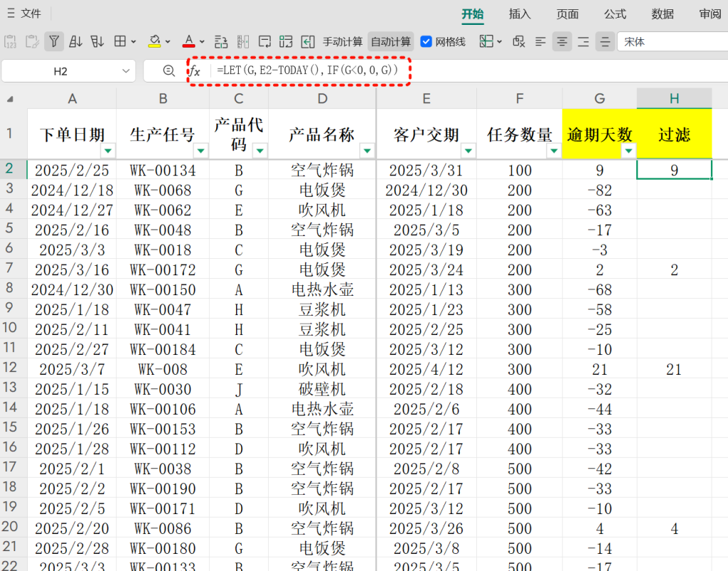Apply yellow fill color bucket
Screen dimensions: 728x571
154,42
